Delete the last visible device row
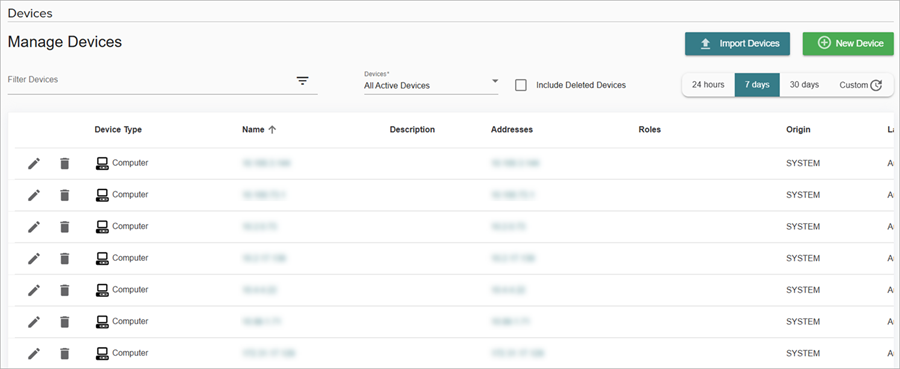 [64, 353]
